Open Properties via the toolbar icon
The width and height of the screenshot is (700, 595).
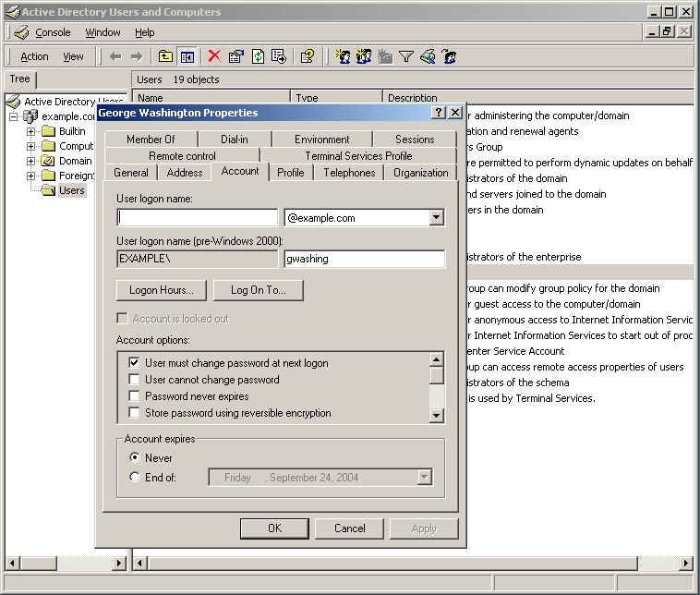click(236, 56)
